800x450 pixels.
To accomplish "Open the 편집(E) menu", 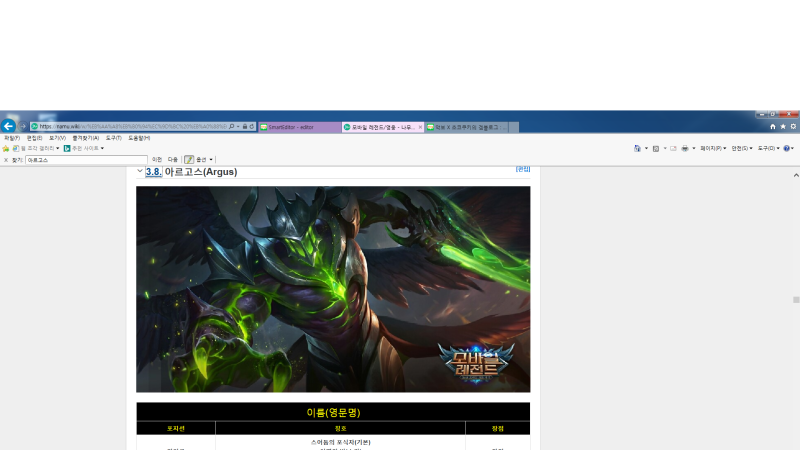I will (34, 138).
